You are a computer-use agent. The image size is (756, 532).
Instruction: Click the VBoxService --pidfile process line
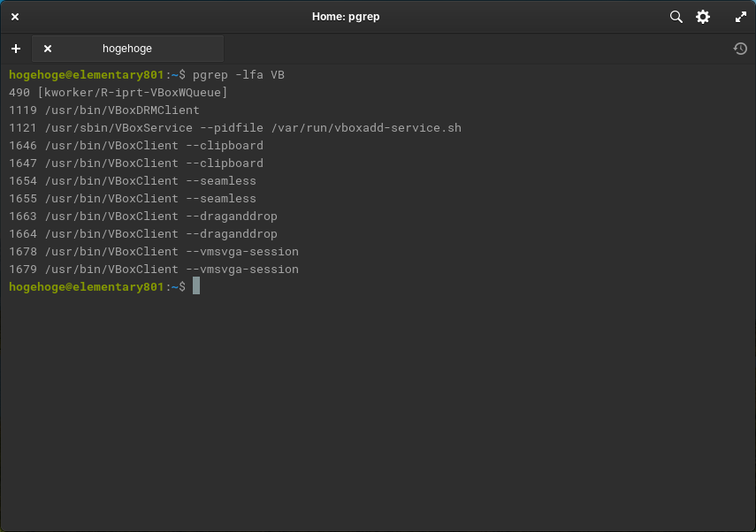[235, 128]
